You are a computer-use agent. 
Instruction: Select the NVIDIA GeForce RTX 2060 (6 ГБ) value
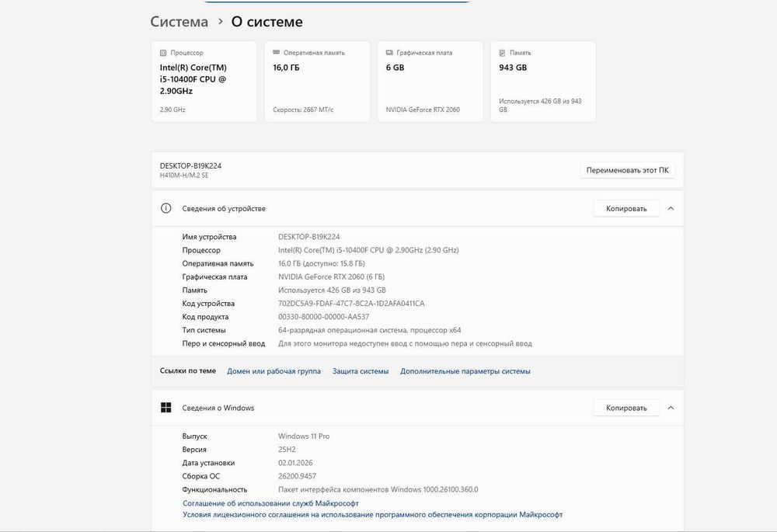pos(331,277)
